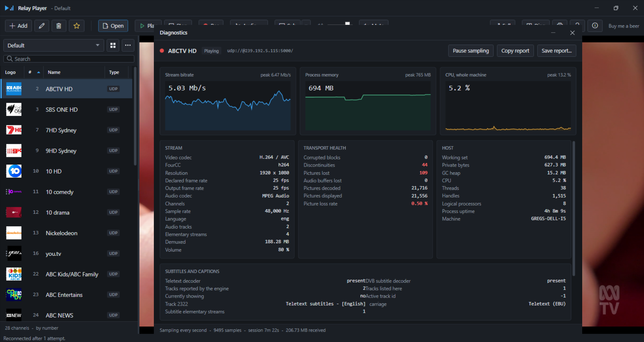Sort channels by number column
644x342 pixels.
(34, 72)
